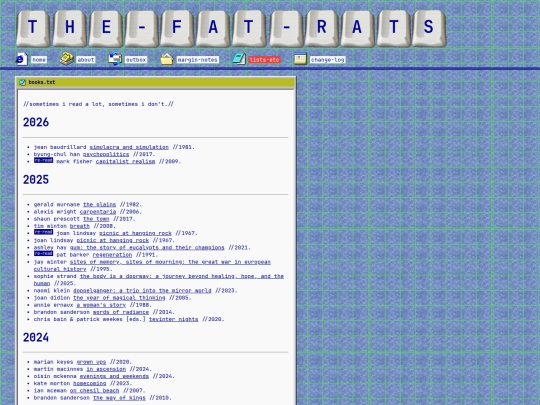Screen dimensions: 540x405
Task: Open the year of magical thinking link
Action: click(119, 298)
